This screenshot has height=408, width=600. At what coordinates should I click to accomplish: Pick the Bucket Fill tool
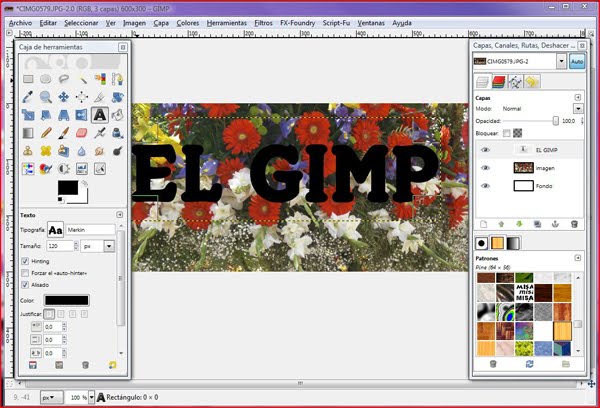(117, 115)
